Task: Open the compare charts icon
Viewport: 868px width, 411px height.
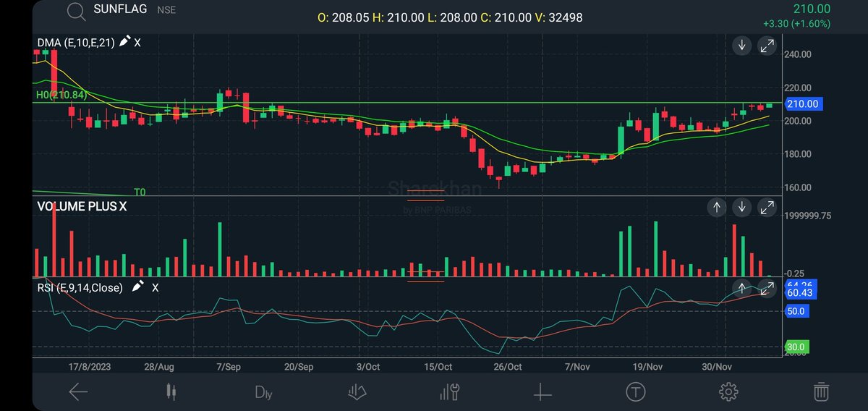Action: [x=357, y=391]
